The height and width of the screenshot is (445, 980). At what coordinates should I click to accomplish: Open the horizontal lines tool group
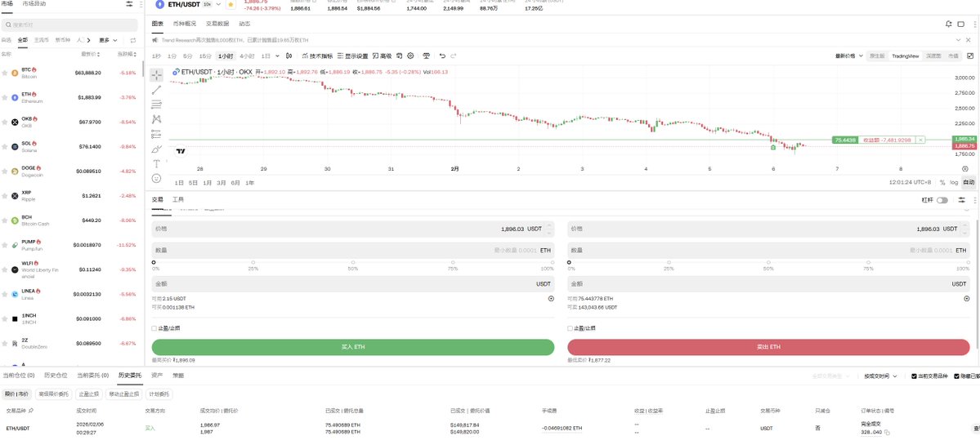(156, 105)
